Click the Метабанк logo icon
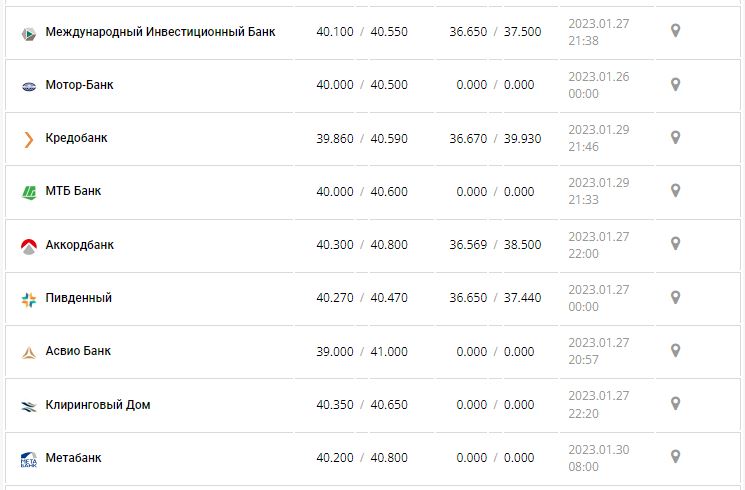The height and width of the screenshot is (490, 745). point(28,459)
